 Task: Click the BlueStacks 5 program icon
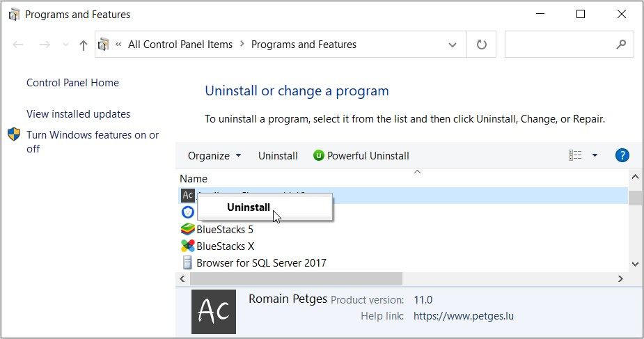[187, 229]
